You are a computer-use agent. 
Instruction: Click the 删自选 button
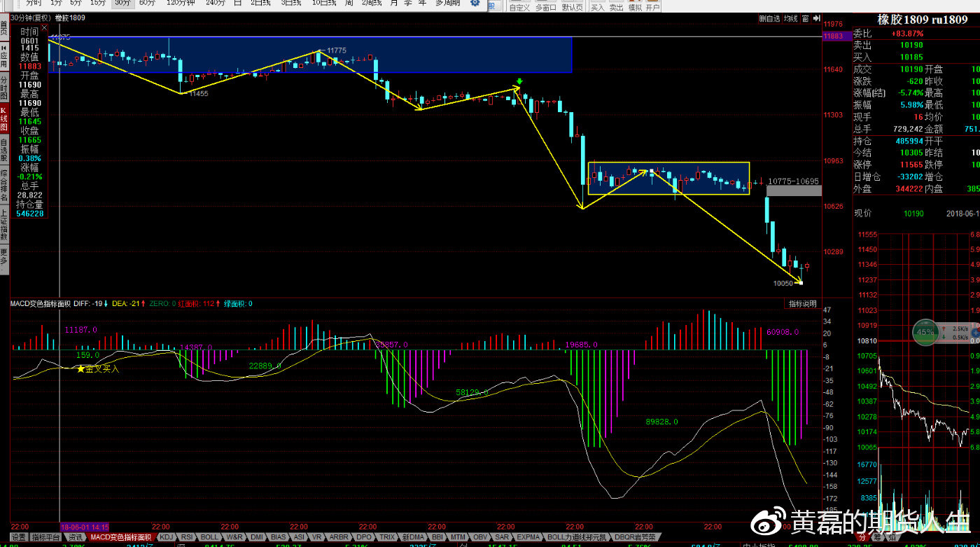click(769, 19)
